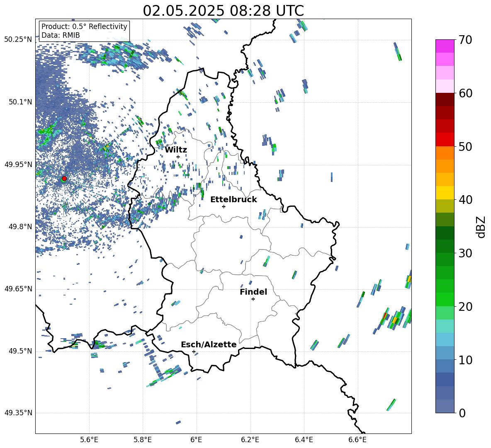Click the red radar site marker

coord(64,178)
